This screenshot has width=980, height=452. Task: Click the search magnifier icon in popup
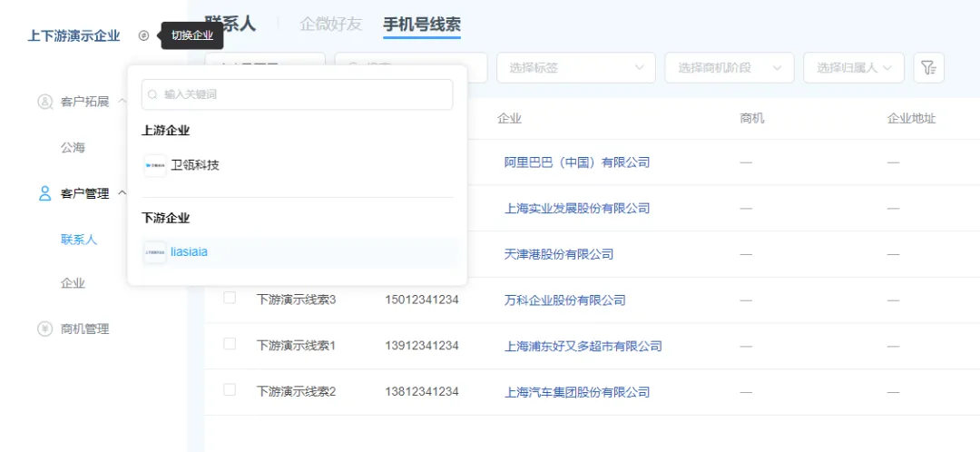pyautogui.click(x=153, y=94)
